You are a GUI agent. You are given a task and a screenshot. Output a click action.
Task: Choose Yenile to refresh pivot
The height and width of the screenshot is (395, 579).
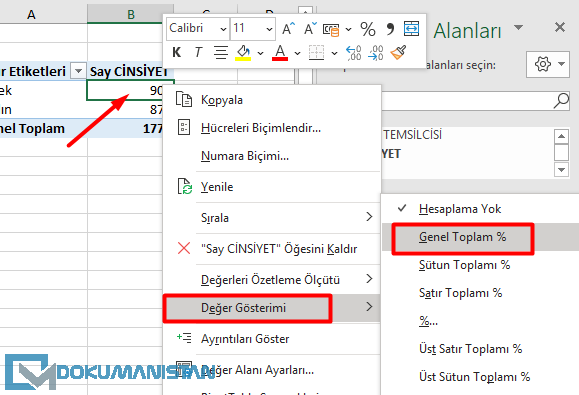pos(271,187)
